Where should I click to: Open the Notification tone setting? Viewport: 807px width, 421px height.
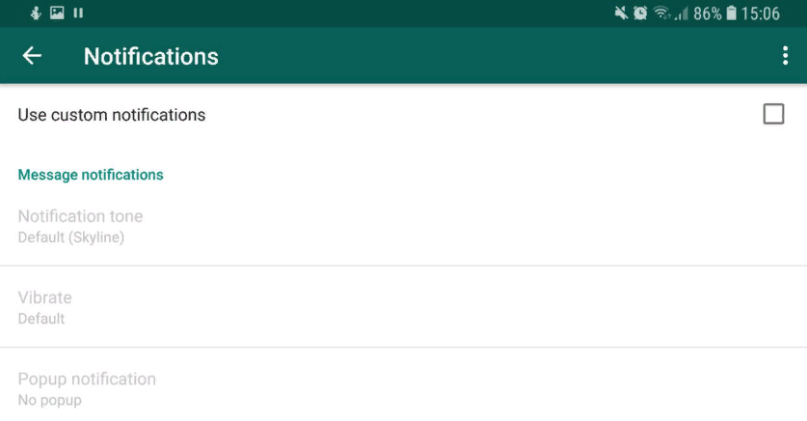80,216
